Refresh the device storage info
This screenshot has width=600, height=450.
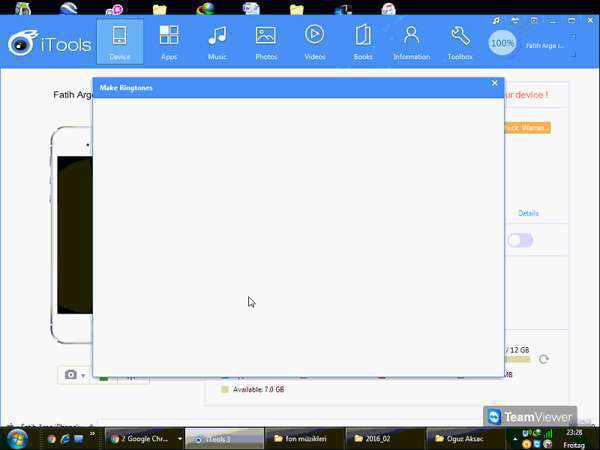(x=544, y=359)
